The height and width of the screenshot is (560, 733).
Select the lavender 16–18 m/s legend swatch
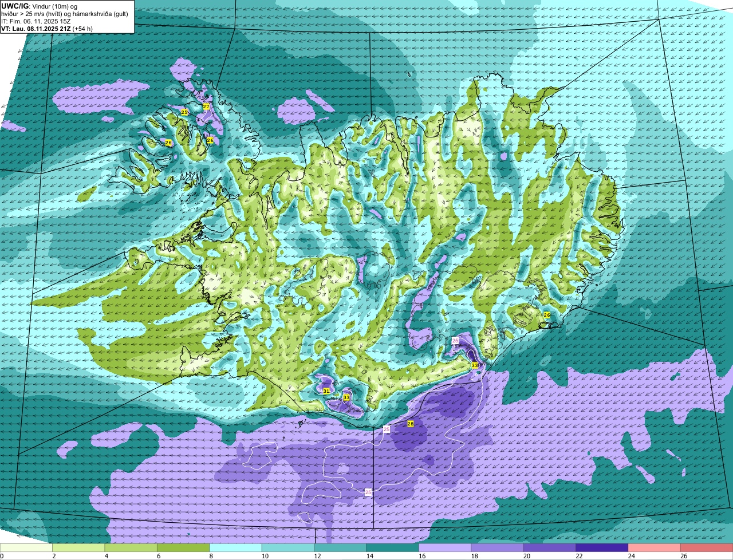click(445, 547)
